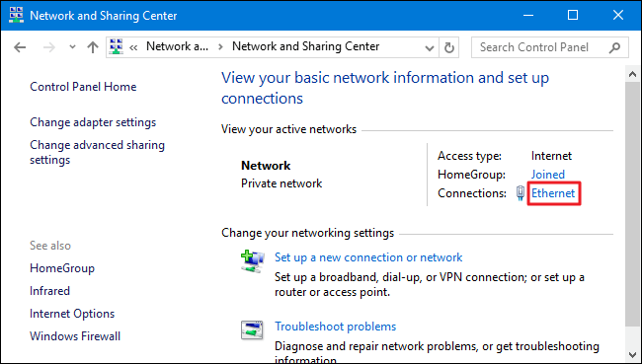Image resolution: width=642 pixels, height=364 pixels.
Task: Open Infrared under See also
Action: [x=50, y=291]
